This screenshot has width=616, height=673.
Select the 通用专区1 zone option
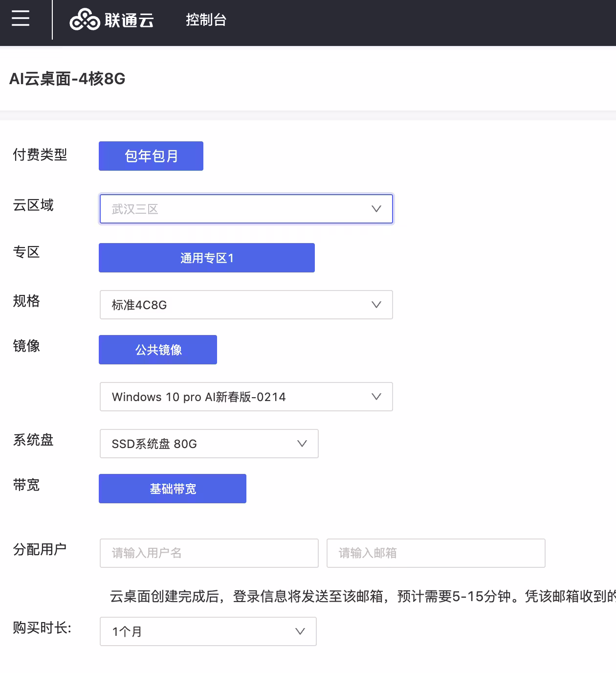(206, 258)
